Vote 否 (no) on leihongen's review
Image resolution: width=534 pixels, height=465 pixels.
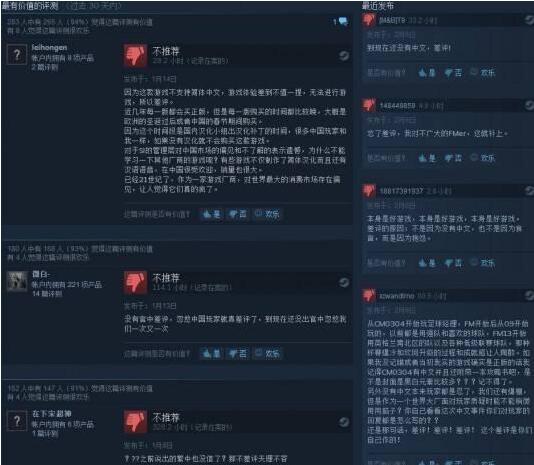tap(237, 214)
